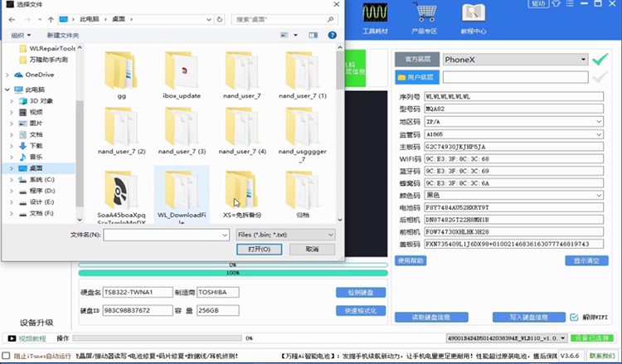Toggle 阻止iTunes自动运行 checkbox
The image size is (622, 364).
click(x=6, y=356)
